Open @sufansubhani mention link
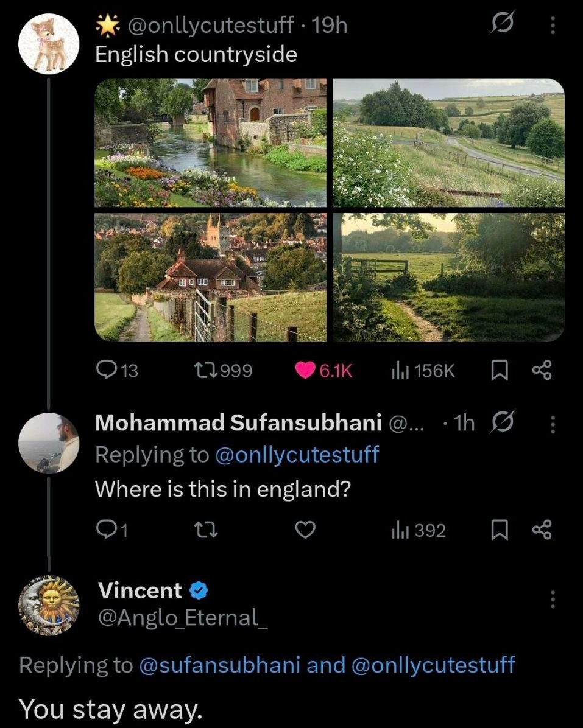This screenshot has height=728, width=583. pyautogui.click(x=220, y=665)
